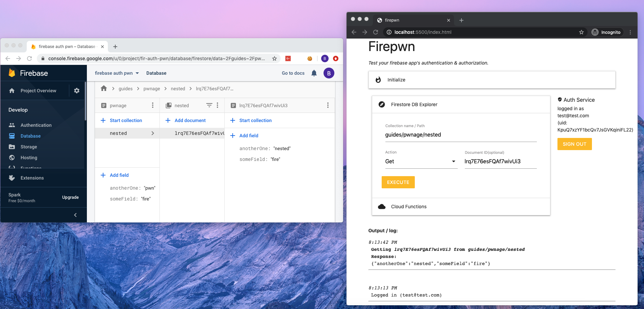
Task: Click the Incognito profile indicator
Action: tap(606, 32)
